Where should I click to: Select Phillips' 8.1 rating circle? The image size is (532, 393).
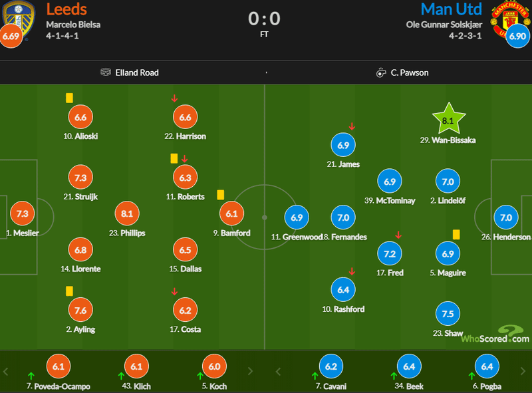tap(127, 214)
